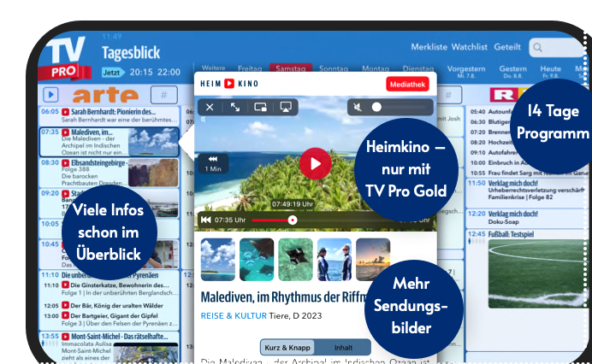Expand the video to fullscreen
The image size is (592, 364).
tap(235, 108)
